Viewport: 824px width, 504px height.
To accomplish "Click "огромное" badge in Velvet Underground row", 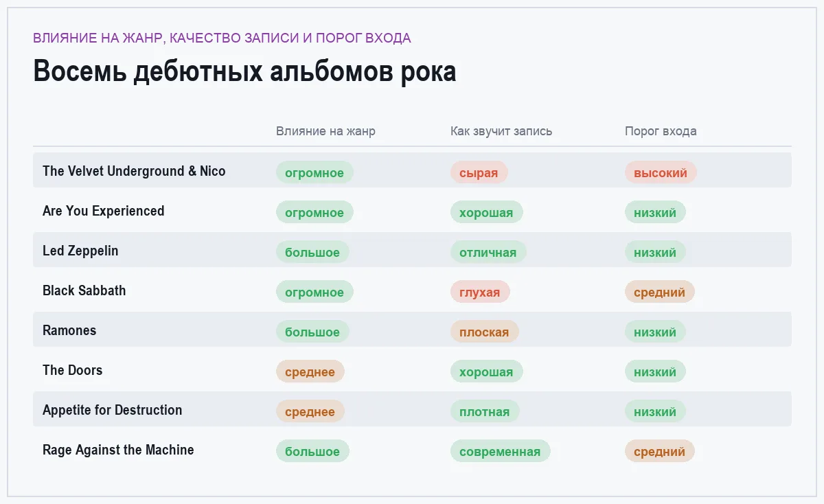I will (x=314, y=172).
